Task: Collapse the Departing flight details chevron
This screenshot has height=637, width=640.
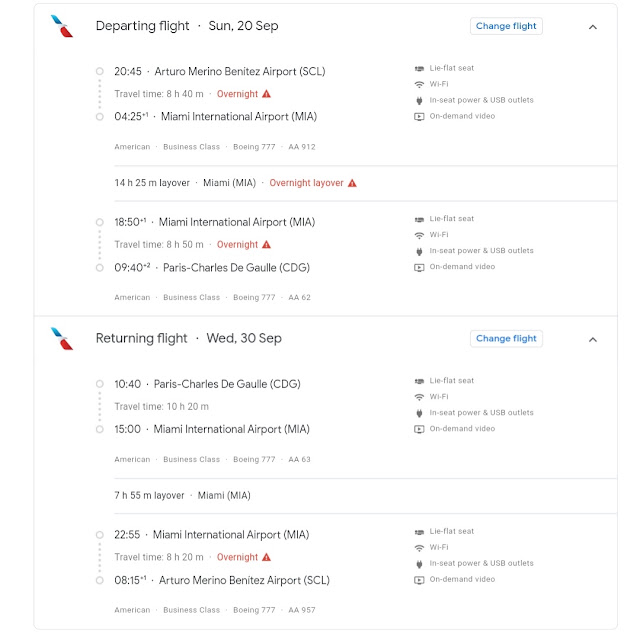Action: coord(593,27)
